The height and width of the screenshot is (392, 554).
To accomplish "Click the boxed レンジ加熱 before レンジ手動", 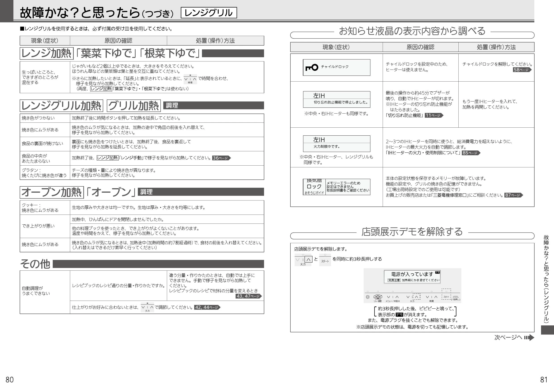I will [x=108, y=158].
